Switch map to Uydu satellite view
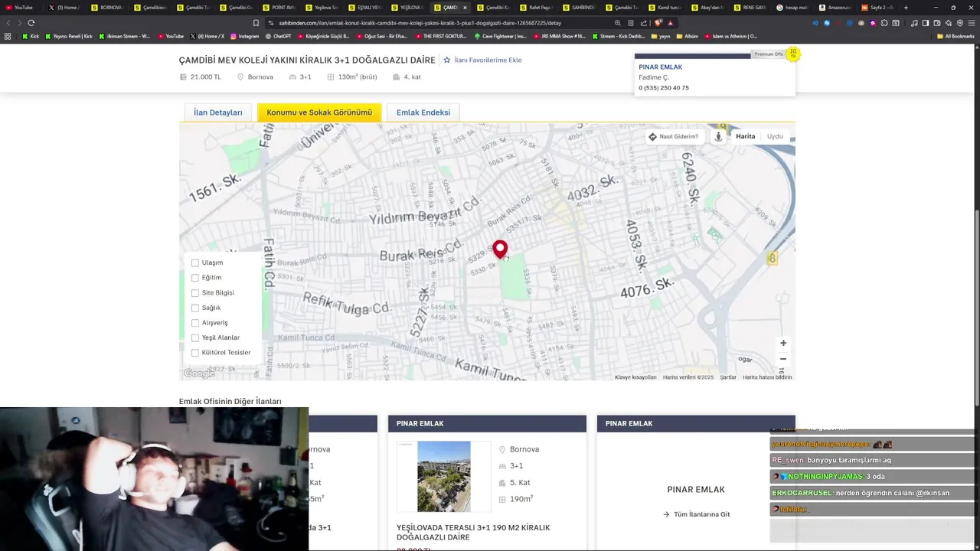This screenshot has height=551, width=980. coord(775,136)
